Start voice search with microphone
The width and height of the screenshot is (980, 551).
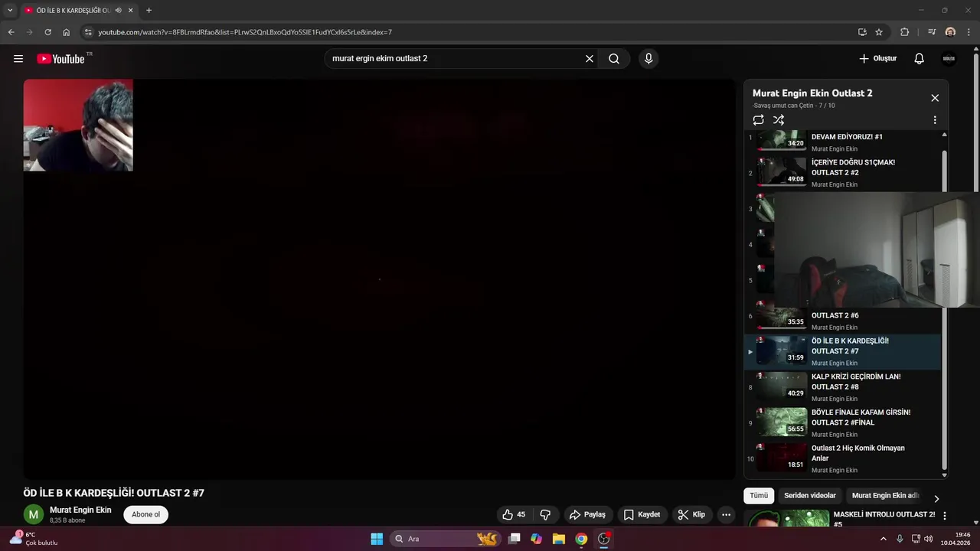pyautogui.click(x=648, y=59)
